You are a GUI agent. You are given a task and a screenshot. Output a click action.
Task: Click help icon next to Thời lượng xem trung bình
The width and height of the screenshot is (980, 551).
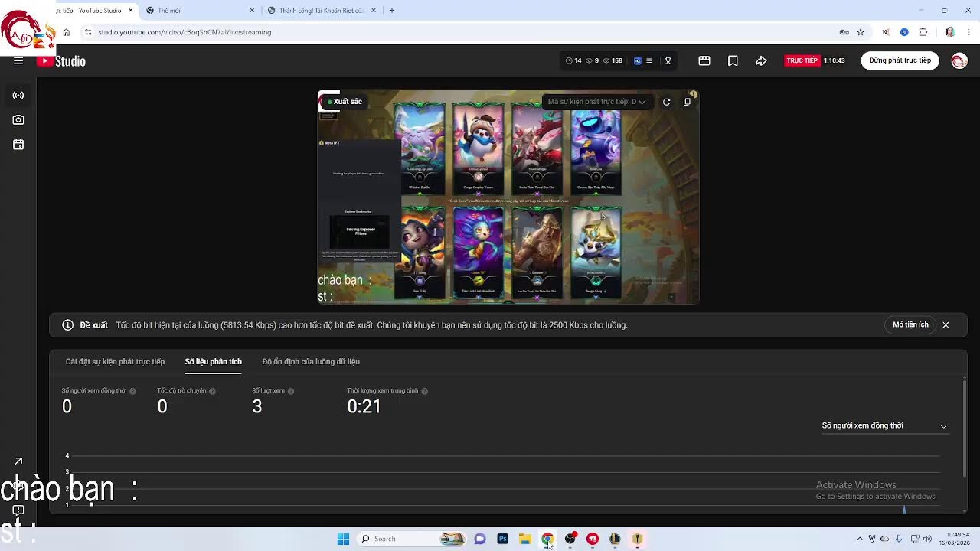[424, 391]
